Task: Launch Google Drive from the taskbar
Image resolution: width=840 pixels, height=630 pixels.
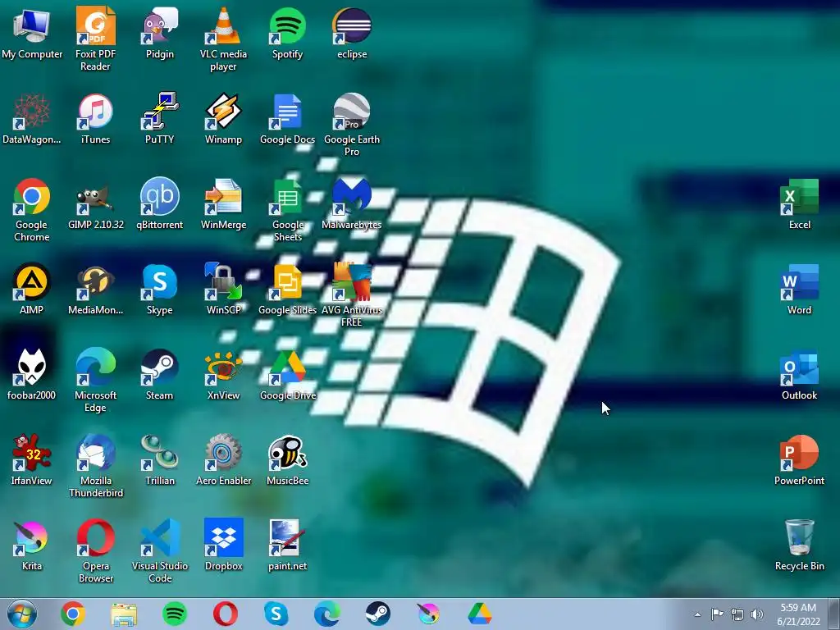Action: (479, 614)
